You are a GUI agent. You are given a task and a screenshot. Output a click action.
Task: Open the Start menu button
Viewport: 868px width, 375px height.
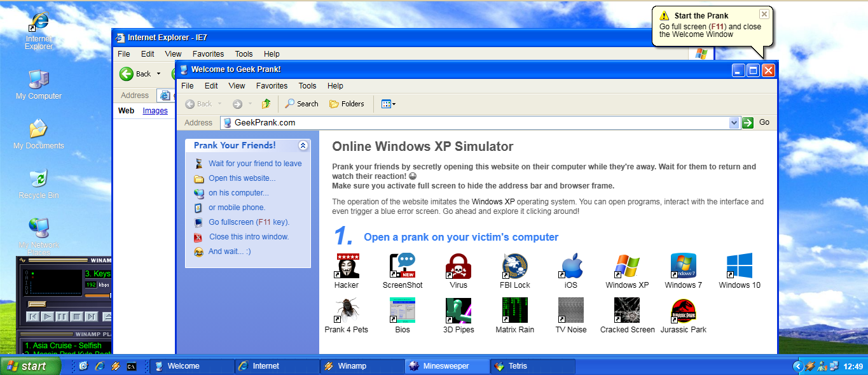pyautogui.click(x=31, y=366)
